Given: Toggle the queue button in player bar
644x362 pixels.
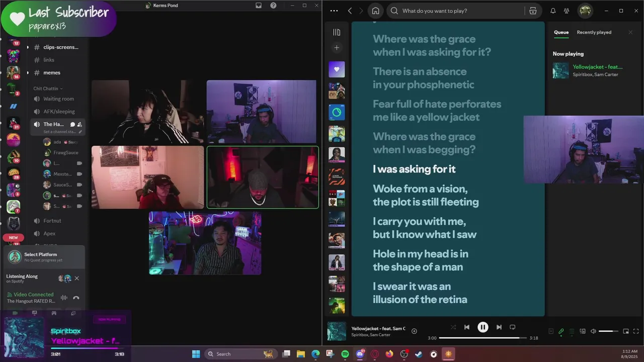Looking at the screenshot, I should [x=572, y=331].
